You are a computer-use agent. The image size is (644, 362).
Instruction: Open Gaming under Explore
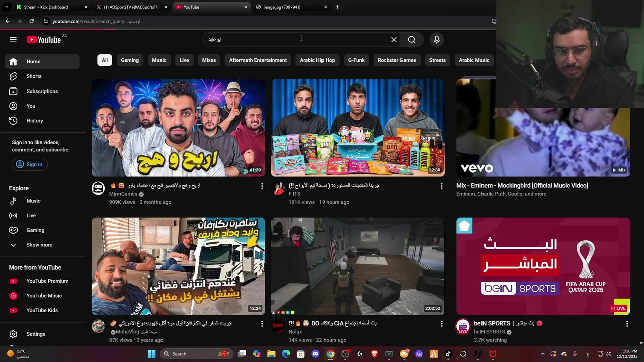tap(42, 230)
